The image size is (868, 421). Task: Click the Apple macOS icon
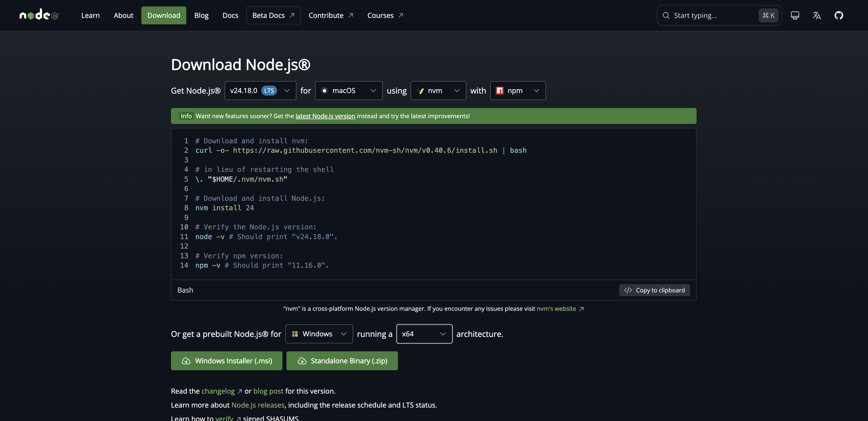coord(325,91)
